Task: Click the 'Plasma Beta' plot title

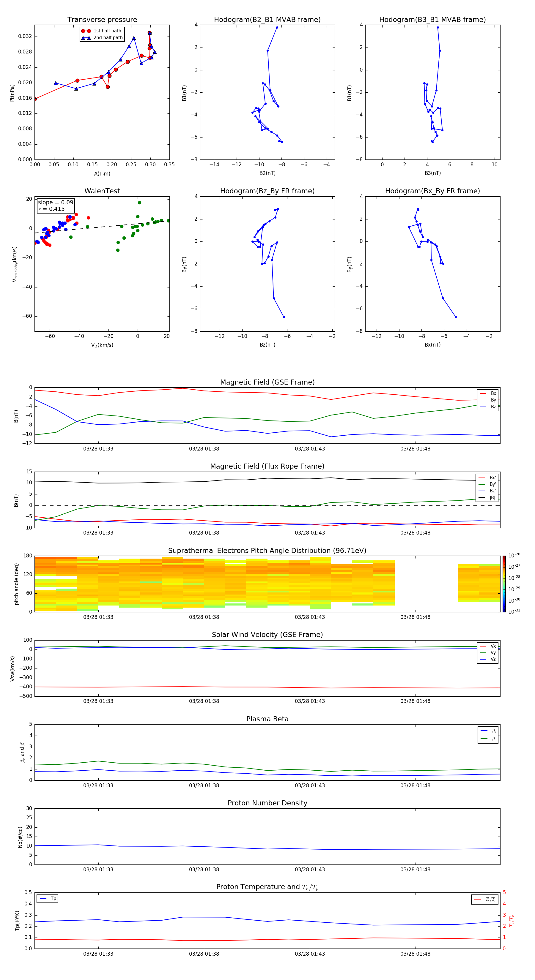Action: click(267, 719)
